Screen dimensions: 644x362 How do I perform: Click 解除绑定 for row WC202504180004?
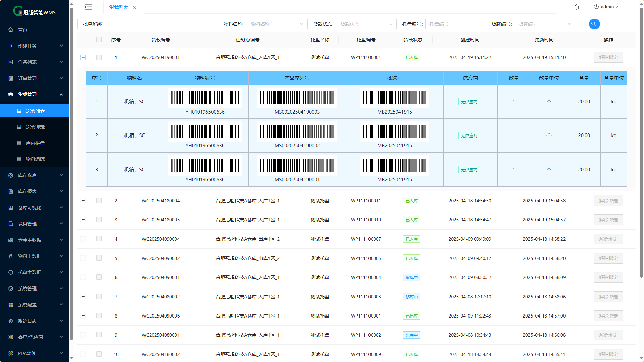tap(608, 201)
